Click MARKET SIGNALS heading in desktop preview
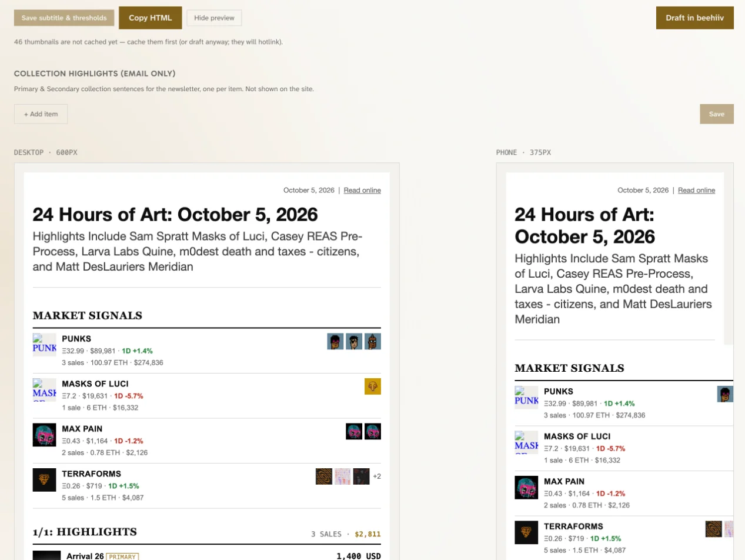This screenshot has width=745, height=560. [88, 315]
